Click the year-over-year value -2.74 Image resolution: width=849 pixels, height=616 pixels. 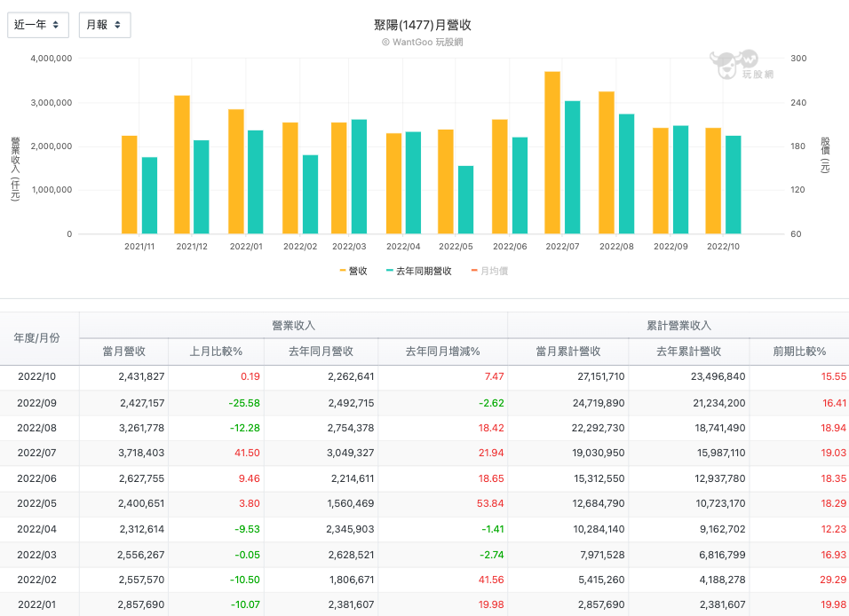pyautogui.click(x=492, y=555)
